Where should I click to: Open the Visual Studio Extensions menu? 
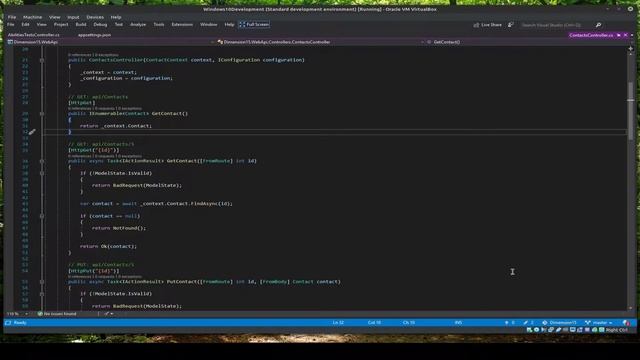coord(182,24)
